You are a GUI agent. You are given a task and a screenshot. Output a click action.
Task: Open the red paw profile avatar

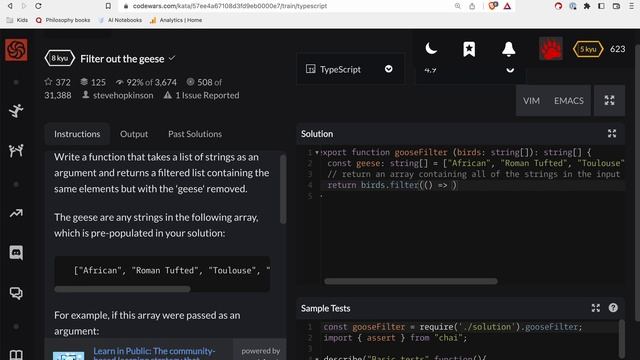(x=551, y=49)
